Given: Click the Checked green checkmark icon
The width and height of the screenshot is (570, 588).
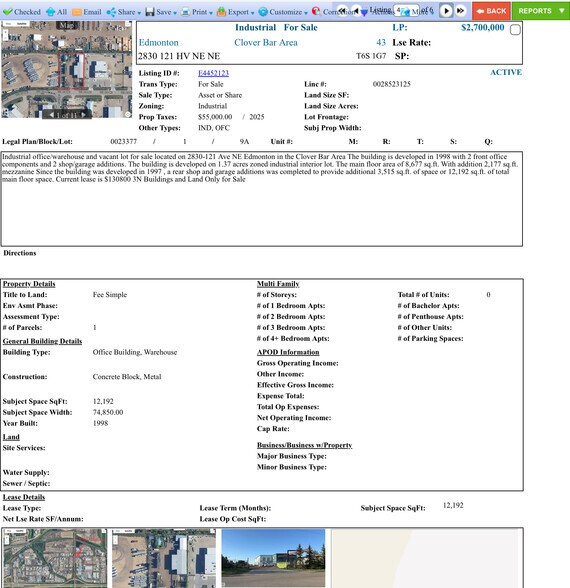Looking at the screenshot, I should [8, 12].
